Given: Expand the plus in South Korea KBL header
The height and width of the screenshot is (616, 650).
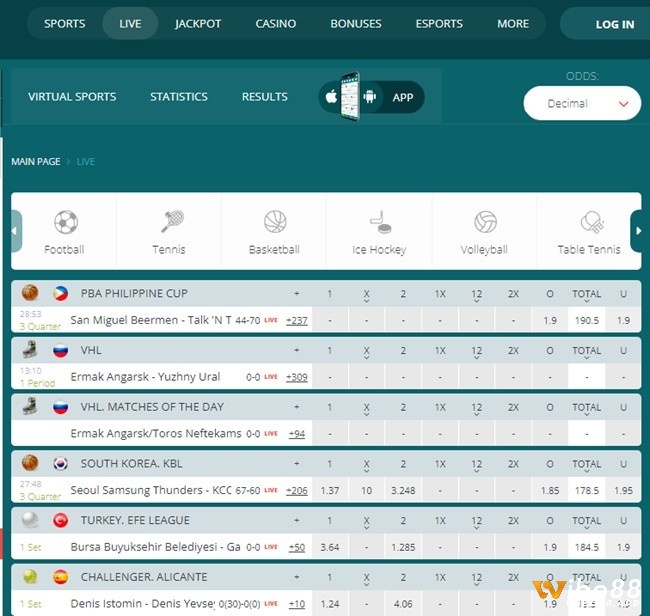Looking at the screenshot, I should coord(297,463).
